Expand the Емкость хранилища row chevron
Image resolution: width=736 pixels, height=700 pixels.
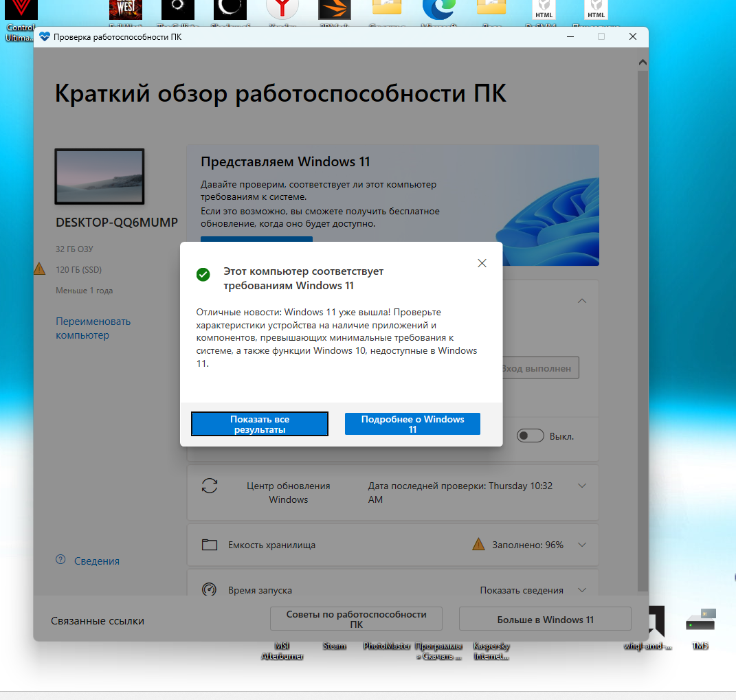582,545
